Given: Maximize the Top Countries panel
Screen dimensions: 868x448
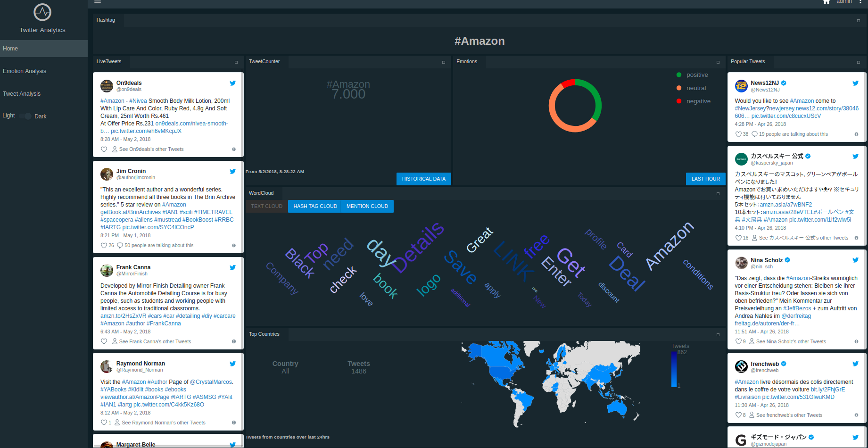Looking at the screenshot, I should (718, 335).
